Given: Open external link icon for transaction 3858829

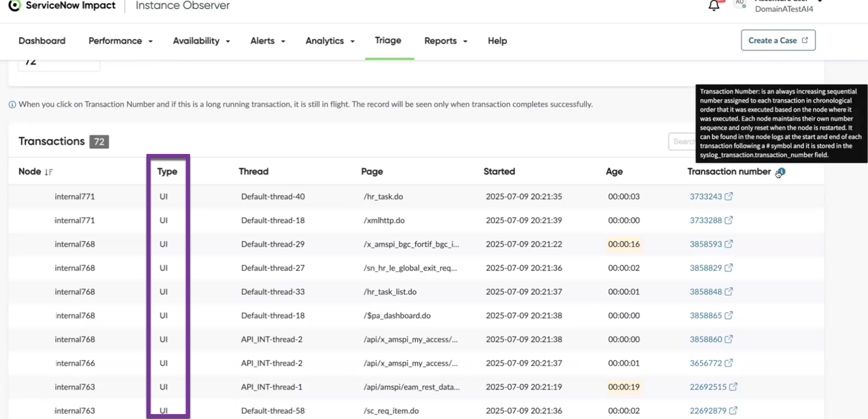Looking at the screenshot, I should 729,268.
